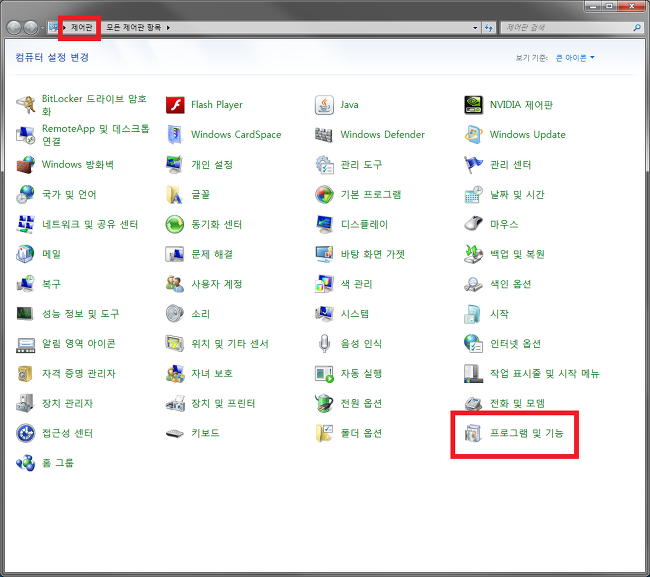Open the 홈 그룹 icon
Image resolution: width=650 pixels, height=577 pixels.
[26, 463]
